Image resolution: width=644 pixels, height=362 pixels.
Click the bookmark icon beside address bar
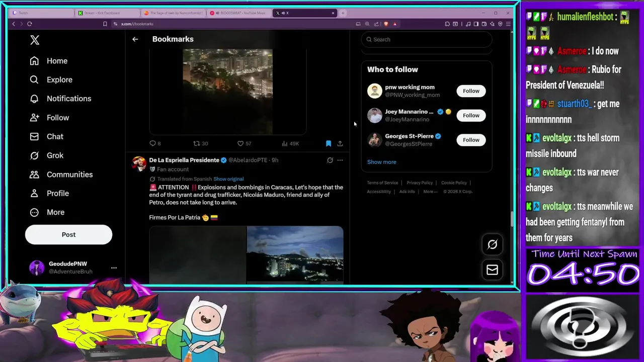[105, 24]
